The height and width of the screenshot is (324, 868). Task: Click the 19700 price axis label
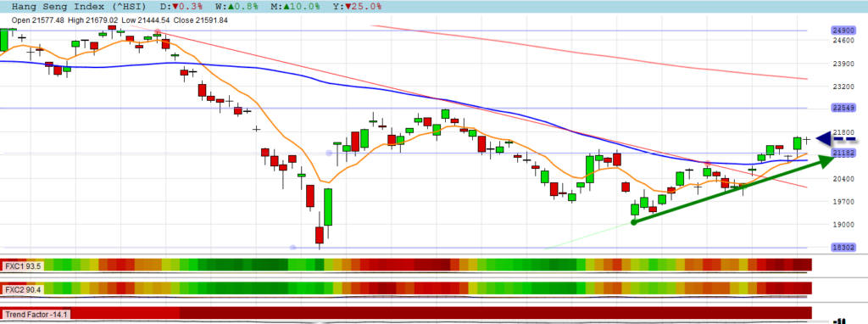(843, 202)
